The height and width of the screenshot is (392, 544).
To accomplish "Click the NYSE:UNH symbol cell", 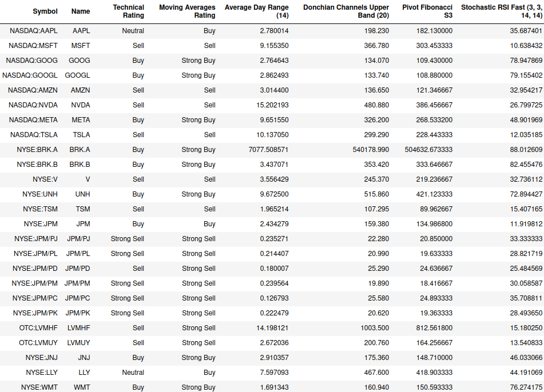I will [40, 194].
